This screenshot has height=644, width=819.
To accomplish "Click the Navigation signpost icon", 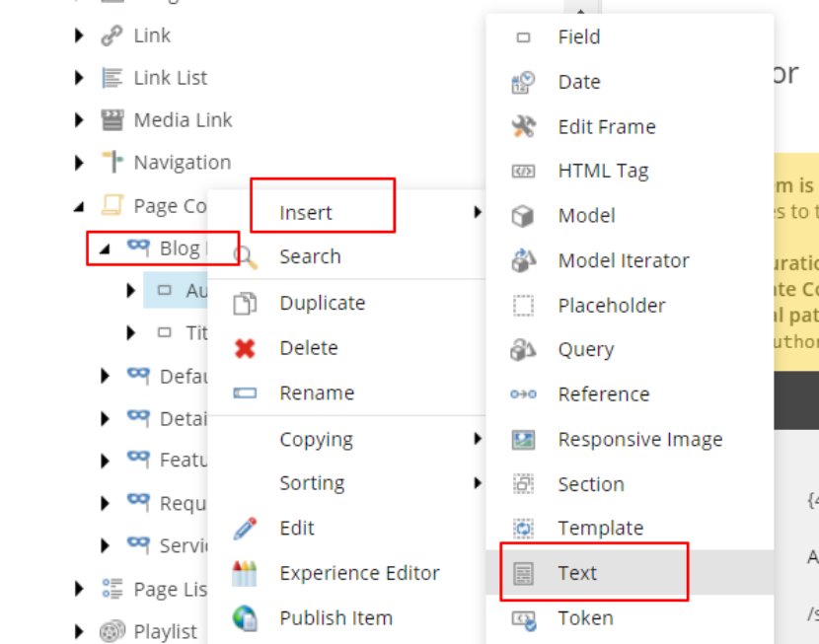I will coord(112,162).
